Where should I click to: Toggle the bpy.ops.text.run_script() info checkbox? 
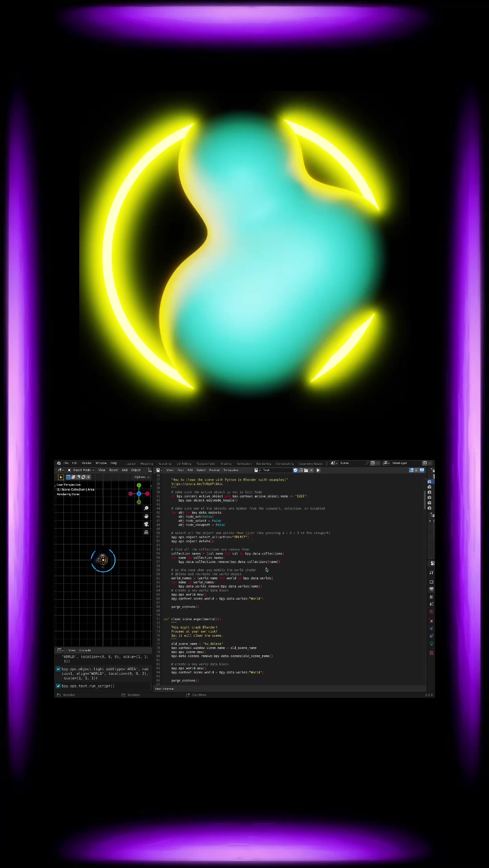[58, 686]
